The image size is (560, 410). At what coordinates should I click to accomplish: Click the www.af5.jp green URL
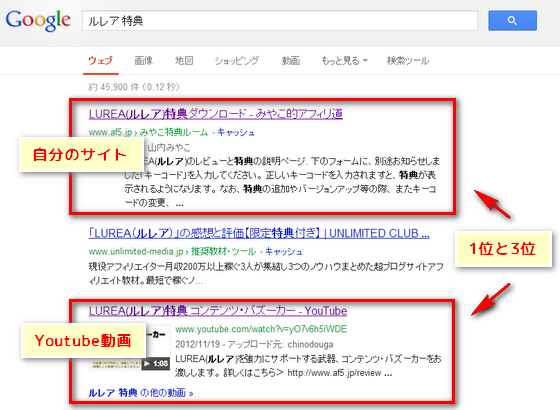[110, 132]
